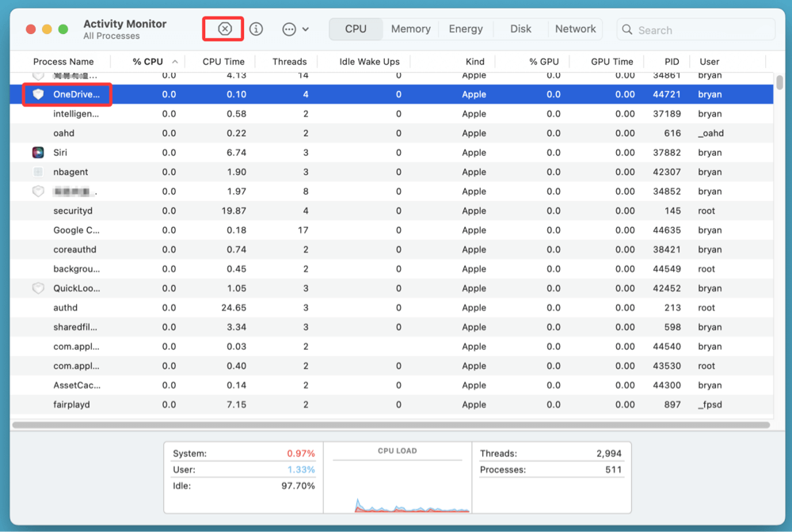Focus the Search input field
This screenshot has height=532, width=792.
701,30
